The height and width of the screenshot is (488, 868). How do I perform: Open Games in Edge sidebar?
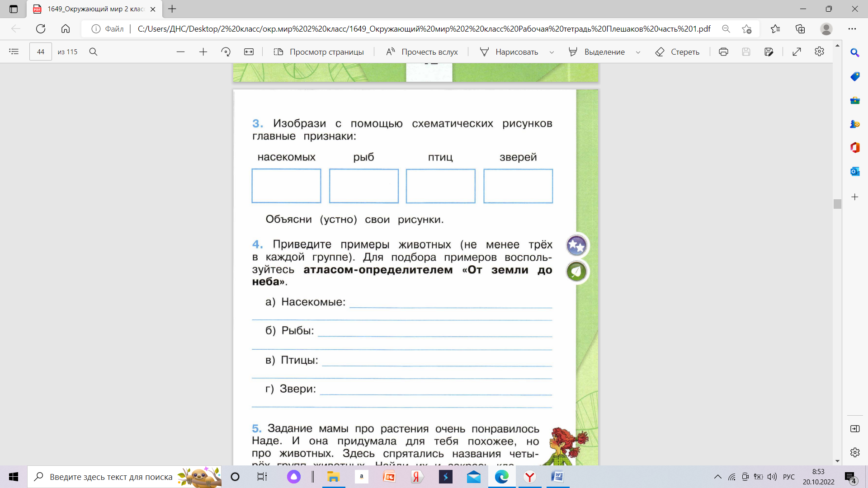click(855, 124)
